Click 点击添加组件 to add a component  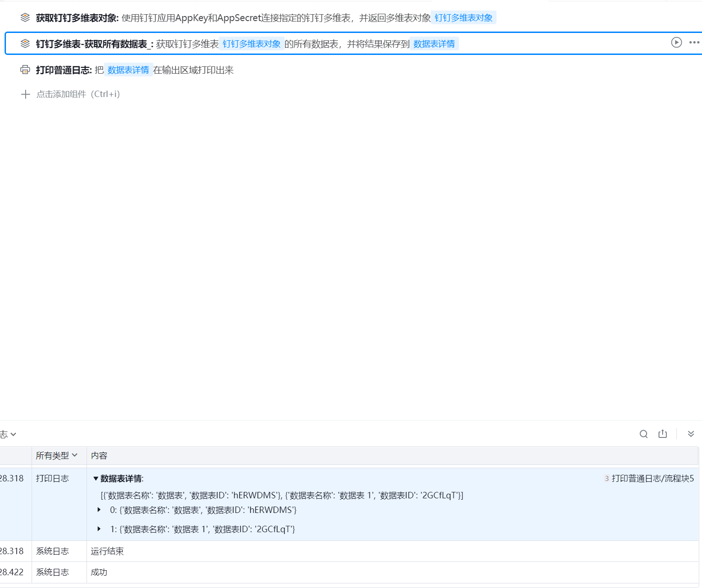pyautogui.click(x=78, y=94)
